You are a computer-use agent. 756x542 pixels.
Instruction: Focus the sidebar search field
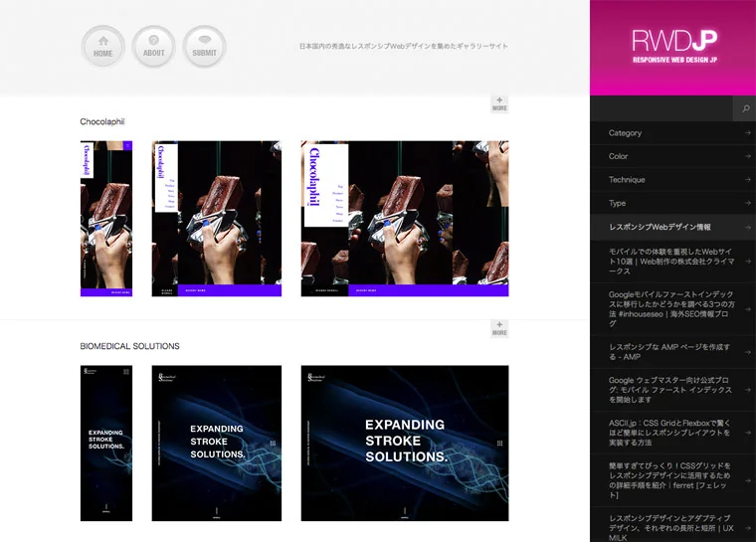point(661,108)
